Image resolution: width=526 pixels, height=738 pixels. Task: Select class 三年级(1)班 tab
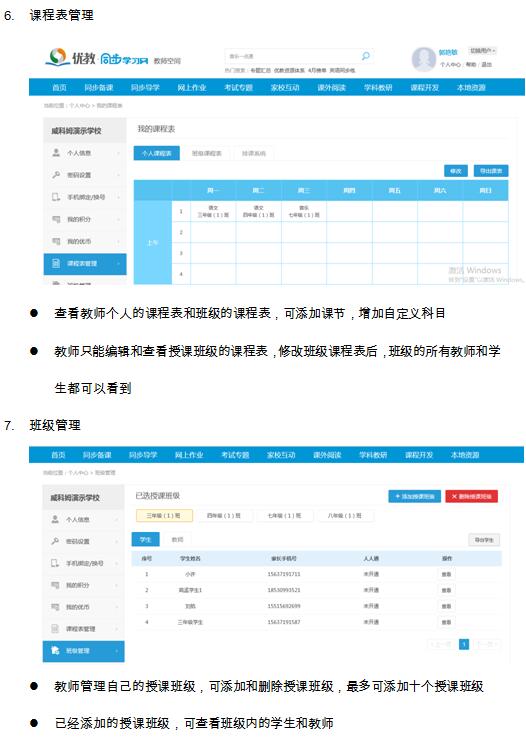pos(164,515)
